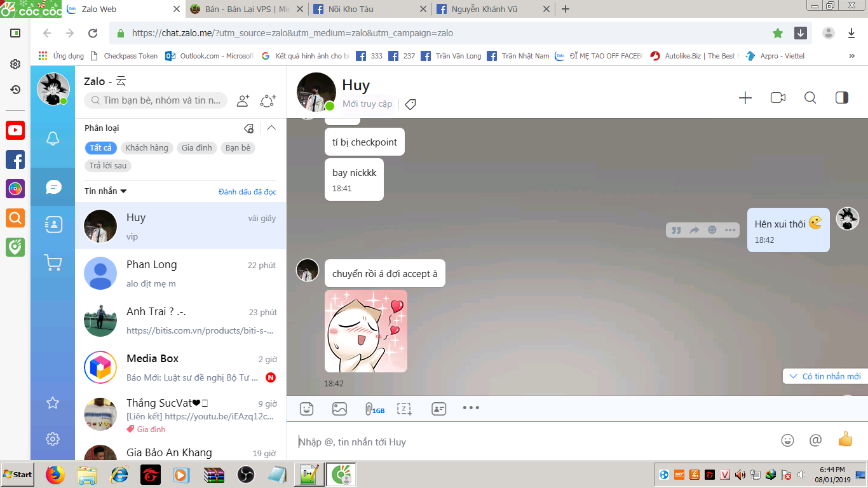Filter chats by 'Bạn bè'

(238, 148)
